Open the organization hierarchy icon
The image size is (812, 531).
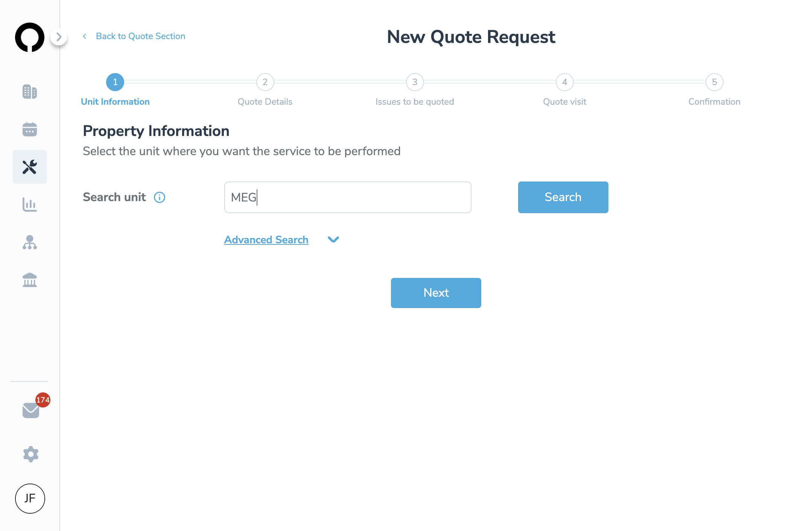[30, 242]
